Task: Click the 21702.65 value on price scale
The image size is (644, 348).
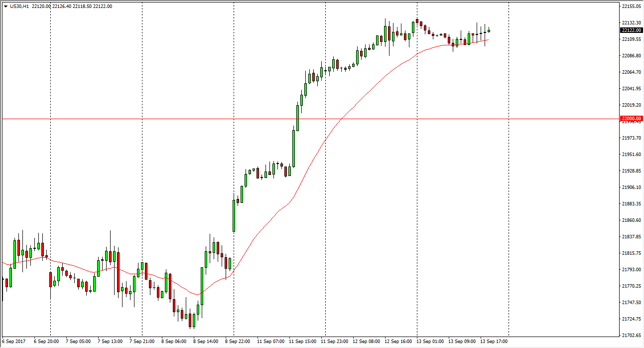Action: click(631, 336)
